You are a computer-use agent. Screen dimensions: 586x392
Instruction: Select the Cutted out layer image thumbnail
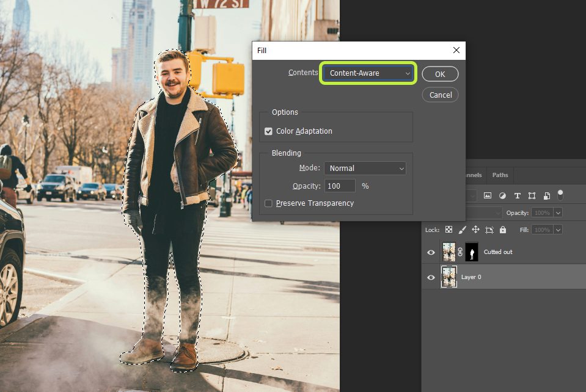pyautogui.click(x=449, y=252)
